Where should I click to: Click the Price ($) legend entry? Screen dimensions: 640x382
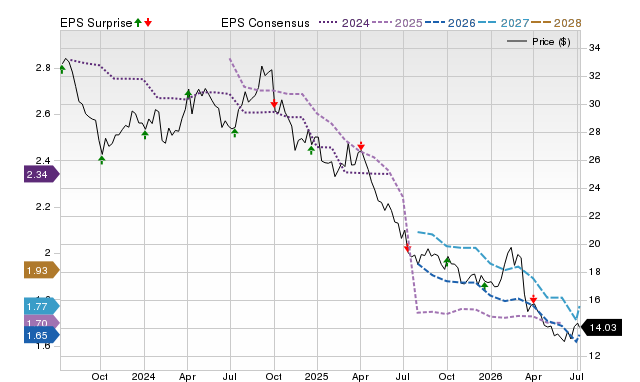(539, 42)
